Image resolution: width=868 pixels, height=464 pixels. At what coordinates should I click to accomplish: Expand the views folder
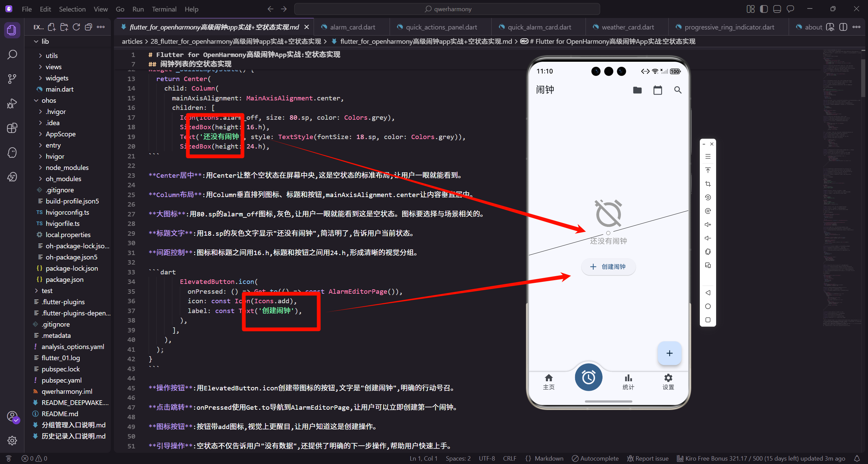(68, 67)
